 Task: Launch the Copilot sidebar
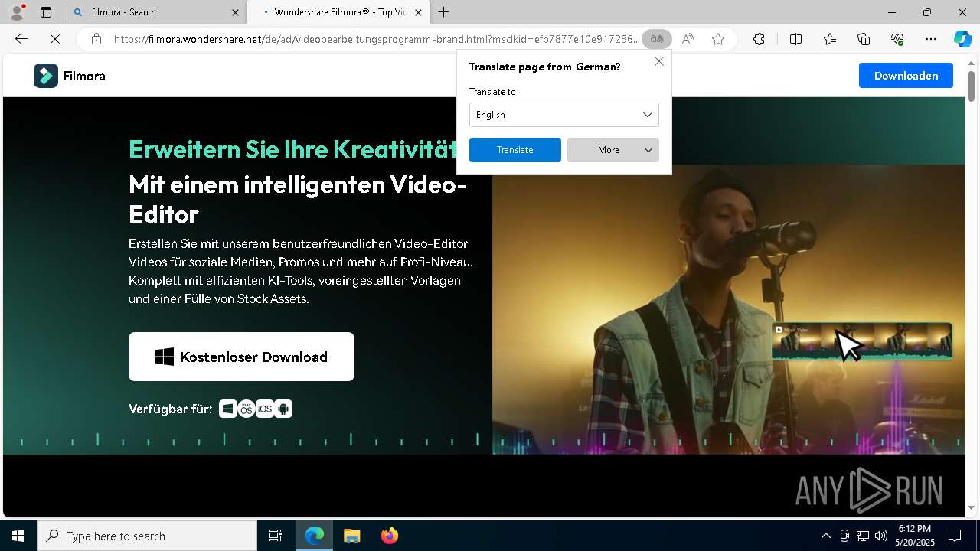pyautogui.click(x=962, y=39)
